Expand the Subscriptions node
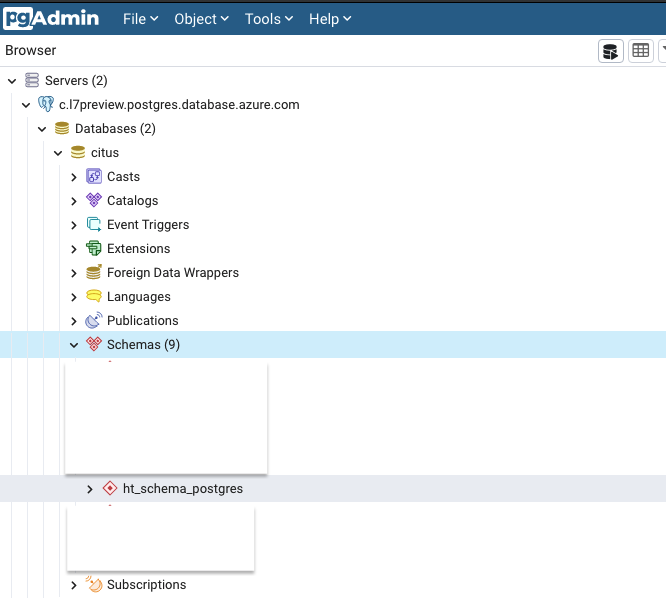 [74, 585]
